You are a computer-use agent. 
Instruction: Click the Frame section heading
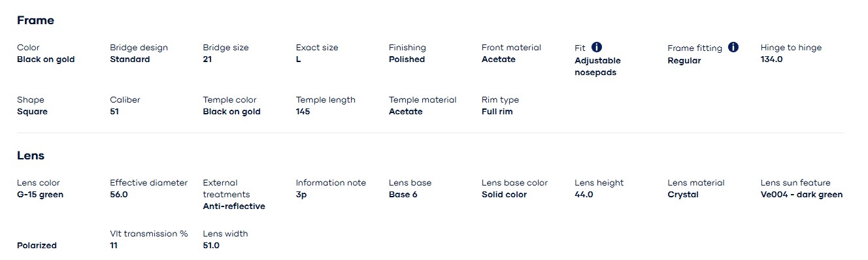click(35, 20)
